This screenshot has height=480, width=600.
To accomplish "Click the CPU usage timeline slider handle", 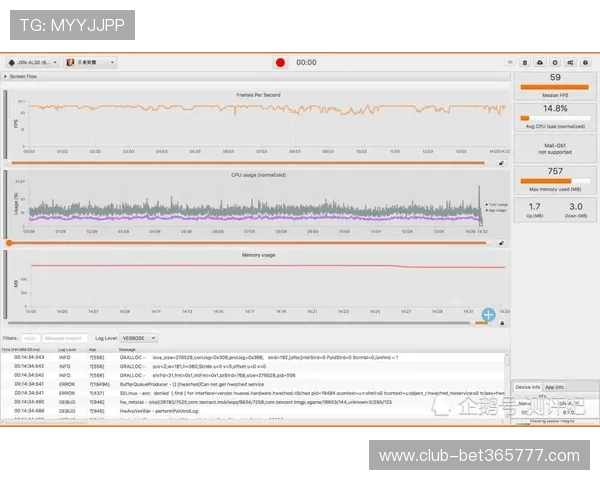I will (x=10, y=242).
